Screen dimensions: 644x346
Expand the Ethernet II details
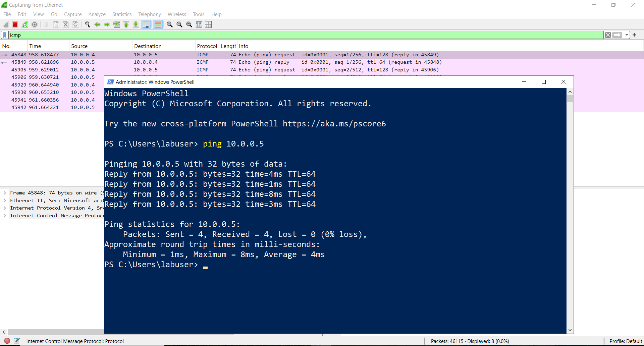(5, 200)
